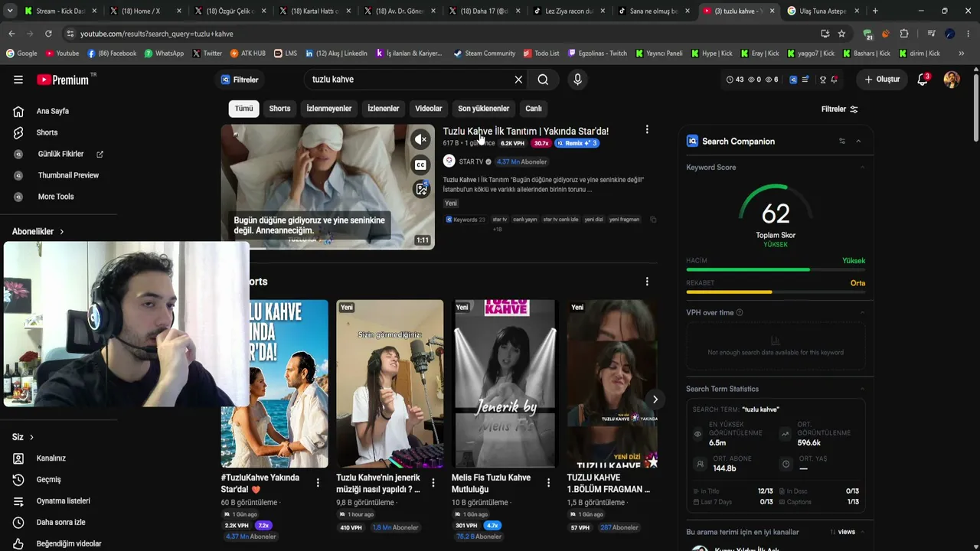Open options menu for Tuzlu Kahve İlk Tanıtım

pos(647,130)
